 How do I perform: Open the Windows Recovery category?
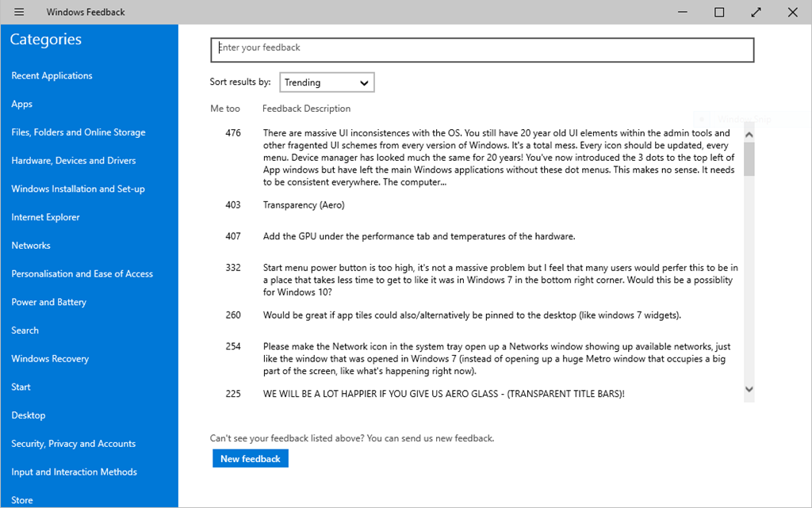50,358
